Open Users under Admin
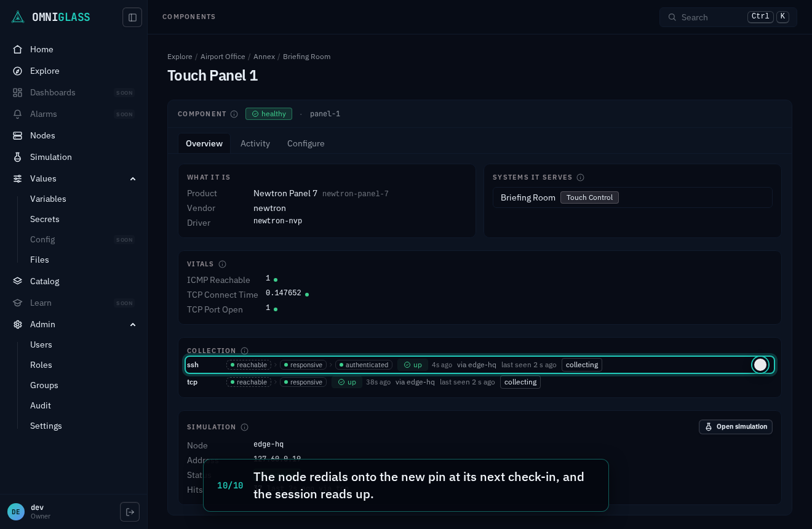 (41, 344)
